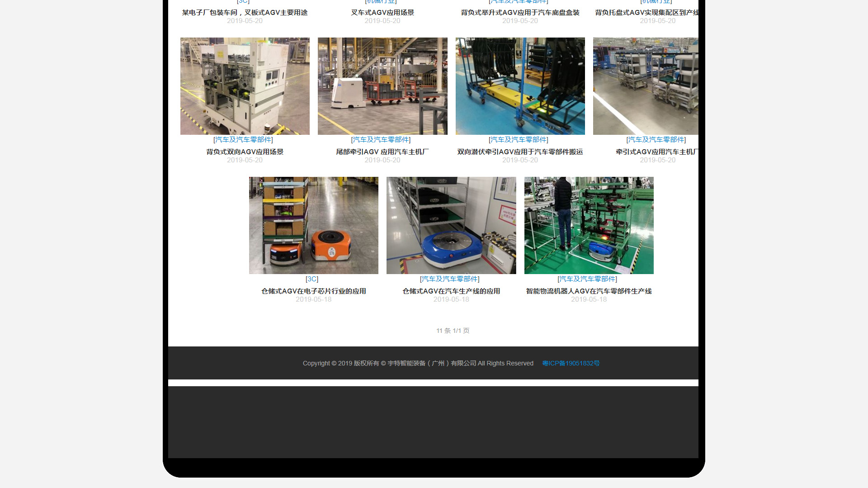Click title 双向潜伏牵引AGV应用于汽车零部件搬运
Screen dimensions: 868x488
coord(520,152)
